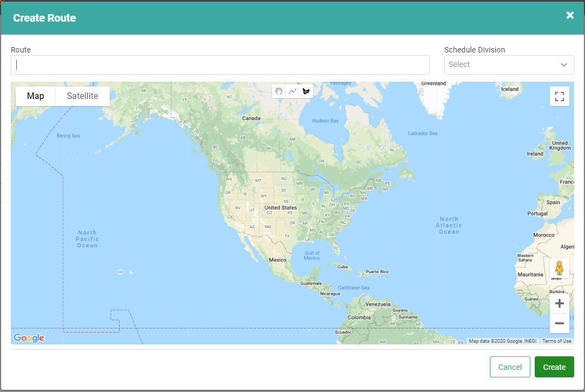Click the Map data ©2020 Google text
585x392 pixels.
pos(502,341)
